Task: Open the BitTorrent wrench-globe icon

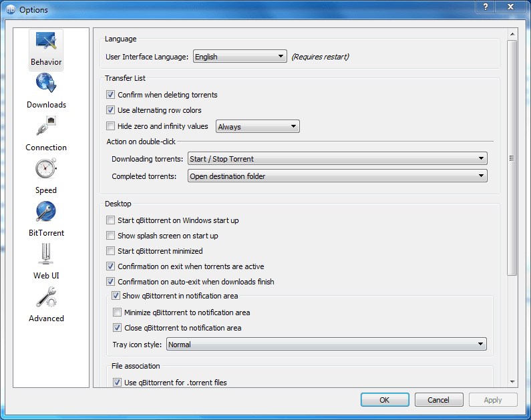Action: pos(46,211)
